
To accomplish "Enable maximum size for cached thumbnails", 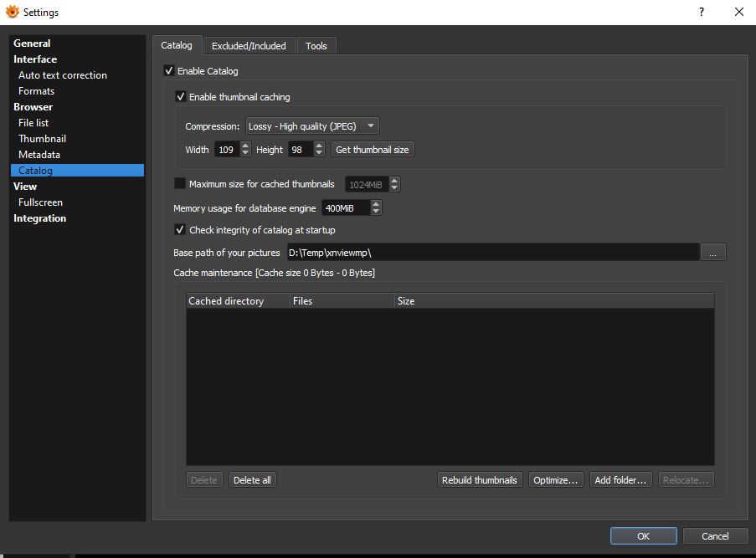I will (x=180, y=184).
